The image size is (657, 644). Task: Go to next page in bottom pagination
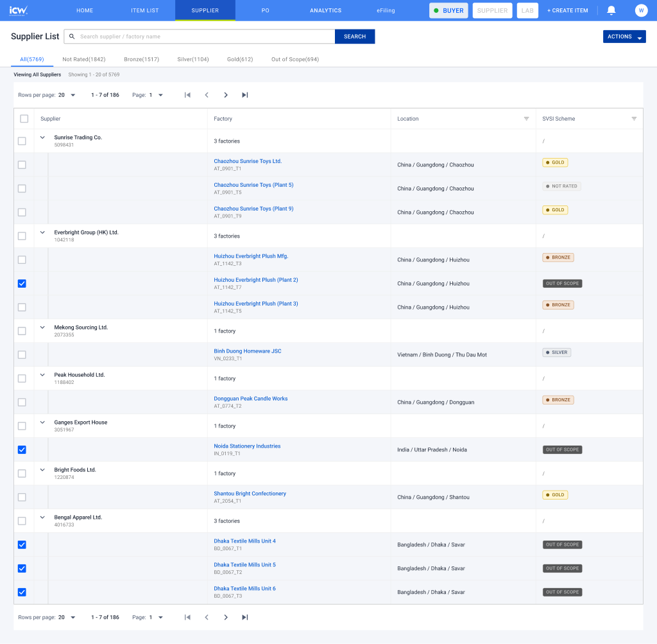226,617
